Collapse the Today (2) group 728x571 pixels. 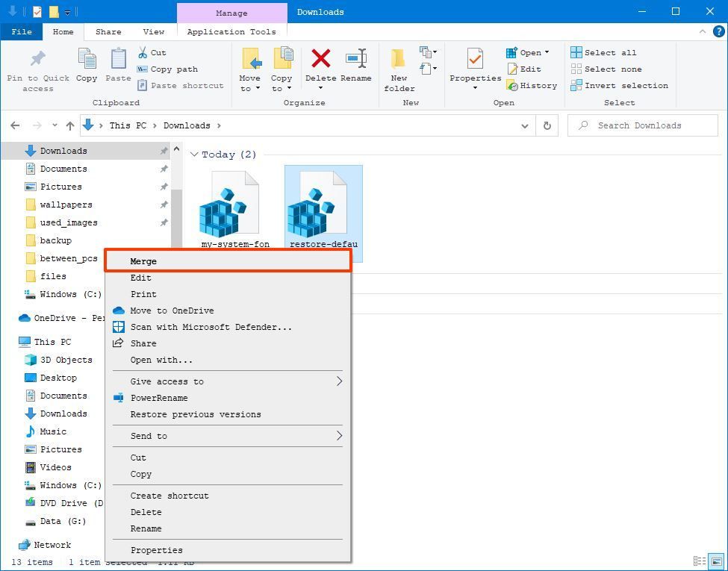[x=194, y=154]
